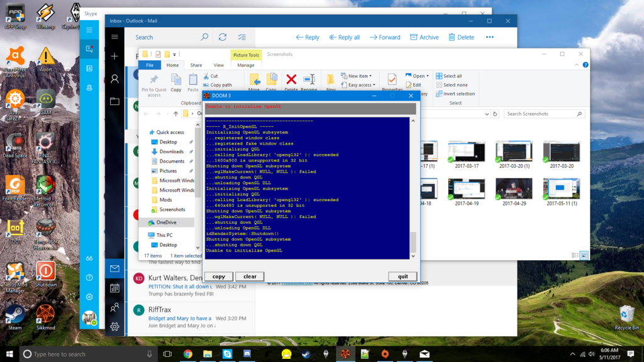
Task: Click the sync refresh icon in Outlook Mail
Action: click(x=223, y=37)
